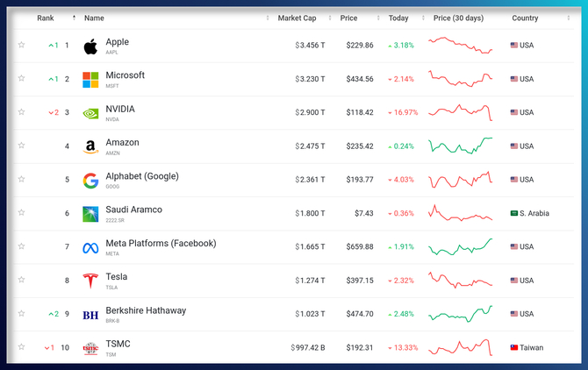This screenshot has width=588, height=370.
Task: Open the Saudi Aramco company link
Action: [x=134, y=210]
